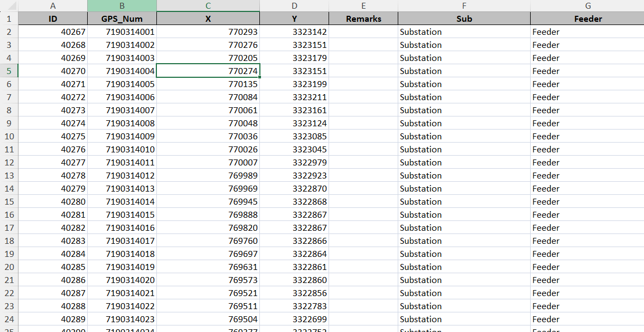Select column C header
Image resolution: width=644 pixels, height=332 pixels.
pos(208,6)
